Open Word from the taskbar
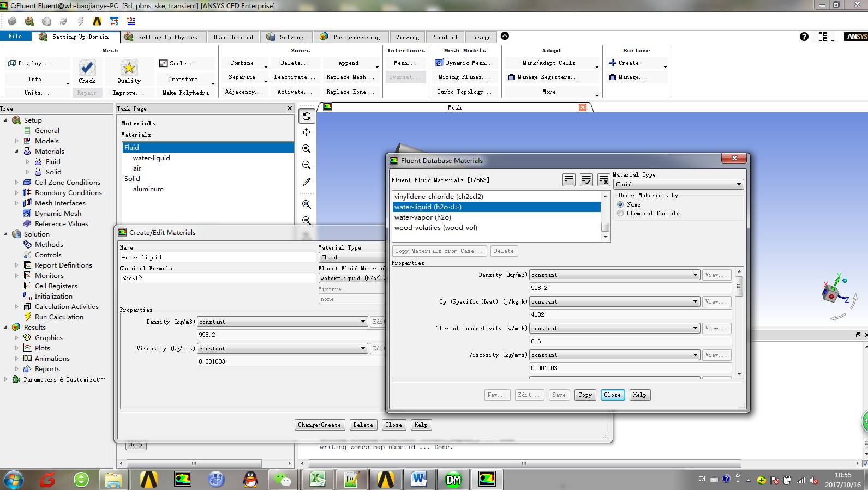Image resolution: width=868 pixels, height=490 pixels. (x=419, y=480)
